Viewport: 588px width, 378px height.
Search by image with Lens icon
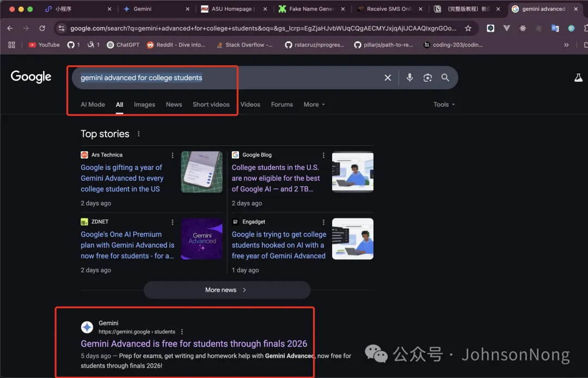point(427,78)
